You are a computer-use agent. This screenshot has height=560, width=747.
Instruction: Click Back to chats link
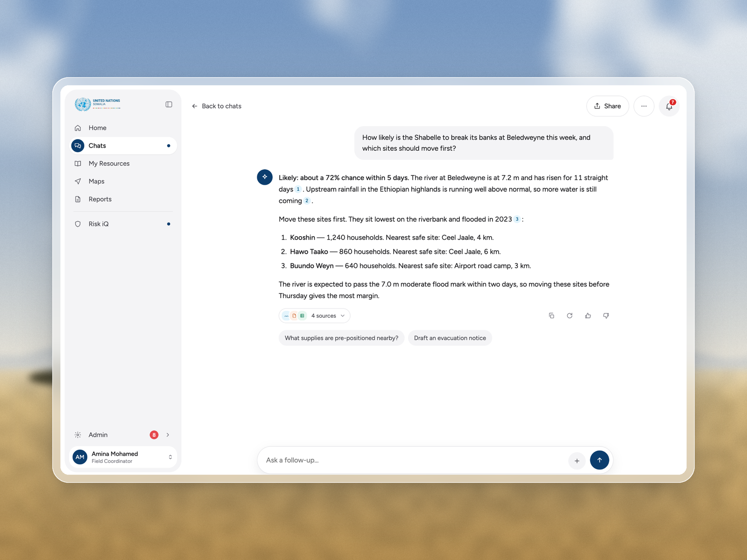(x=217, y=106)
